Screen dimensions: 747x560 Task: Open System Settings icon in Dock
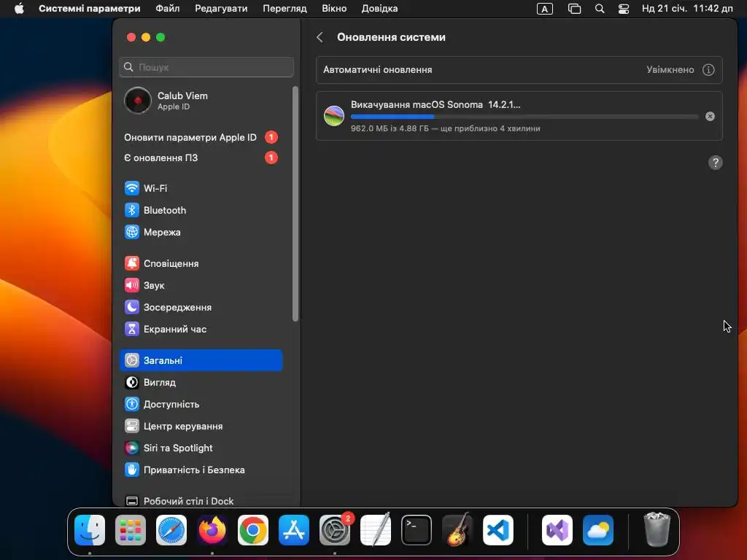pyautogui.click(x=335, y=530)
